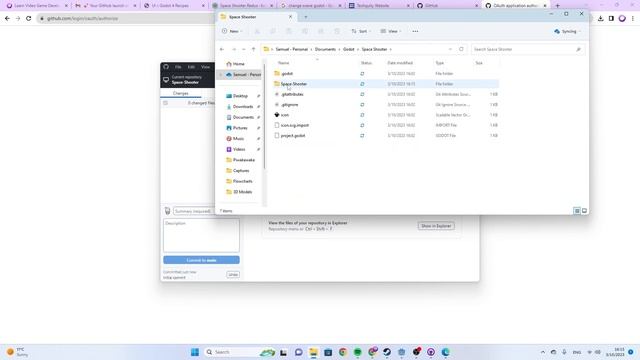Click the Rename icon in Explorer toolbar

pyautogui.click(x=304, y=31)
